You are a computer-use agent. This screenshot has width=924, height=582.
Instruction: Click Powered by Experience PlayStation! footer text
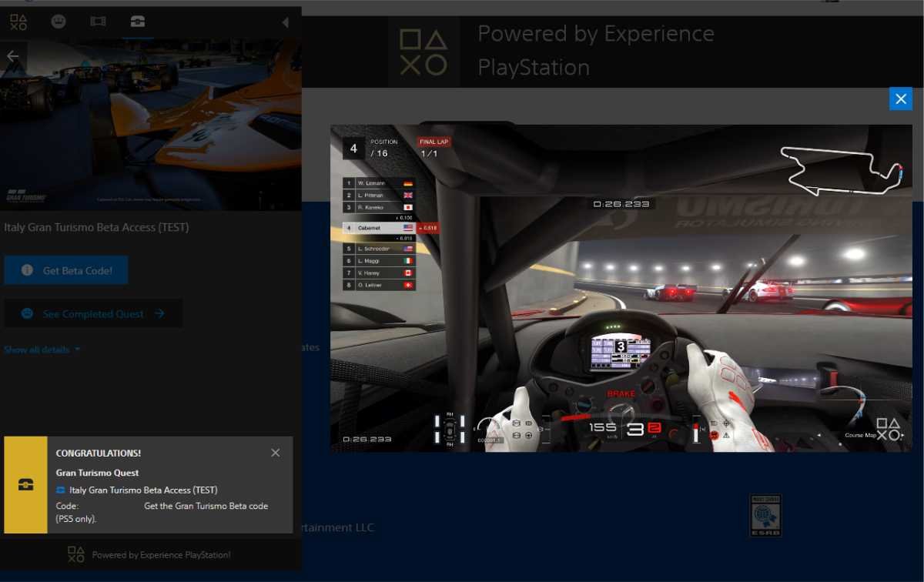click(x=161, y=555)
